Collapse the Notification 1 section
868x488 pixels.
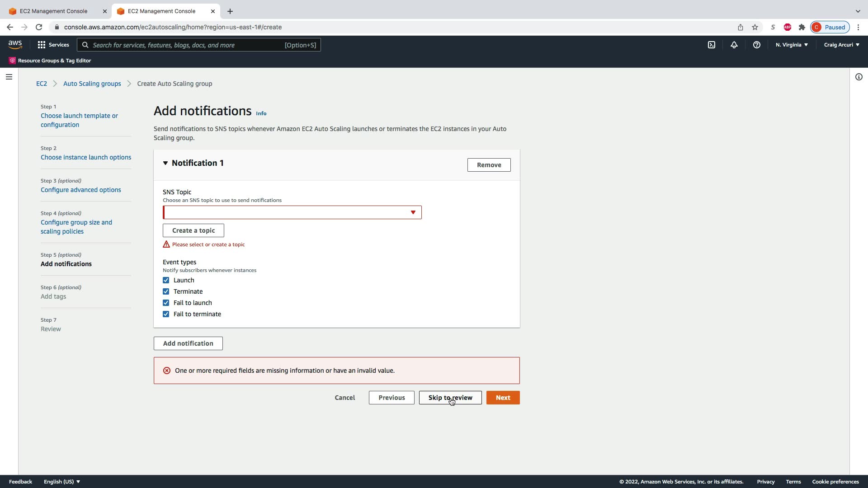point(165,163)
